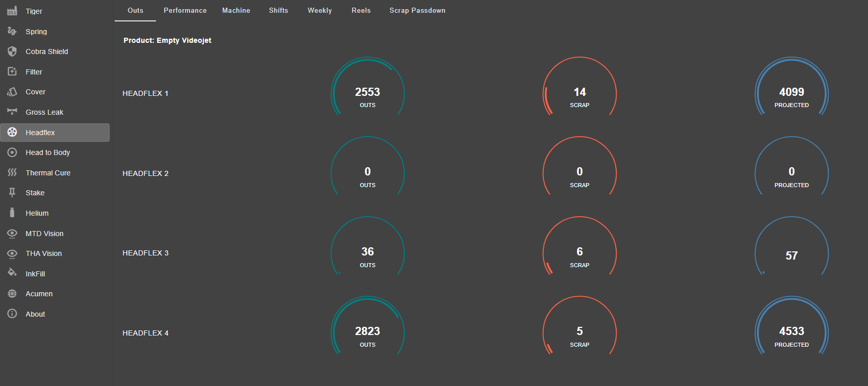This screenshot has width=868, height=386.
Task: Click the Acumen chip icon
Action: [x=12, y=294]
